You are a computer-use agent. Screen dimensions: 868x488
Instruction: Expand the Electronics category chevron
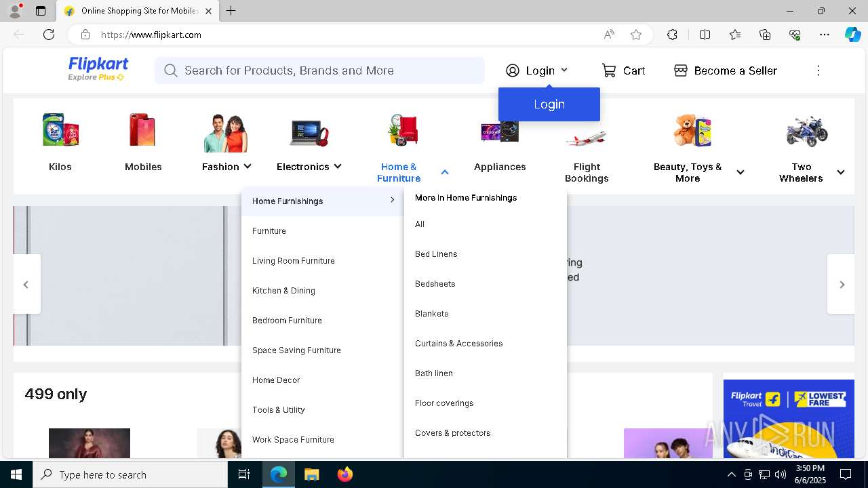click(x=338, y=167)
